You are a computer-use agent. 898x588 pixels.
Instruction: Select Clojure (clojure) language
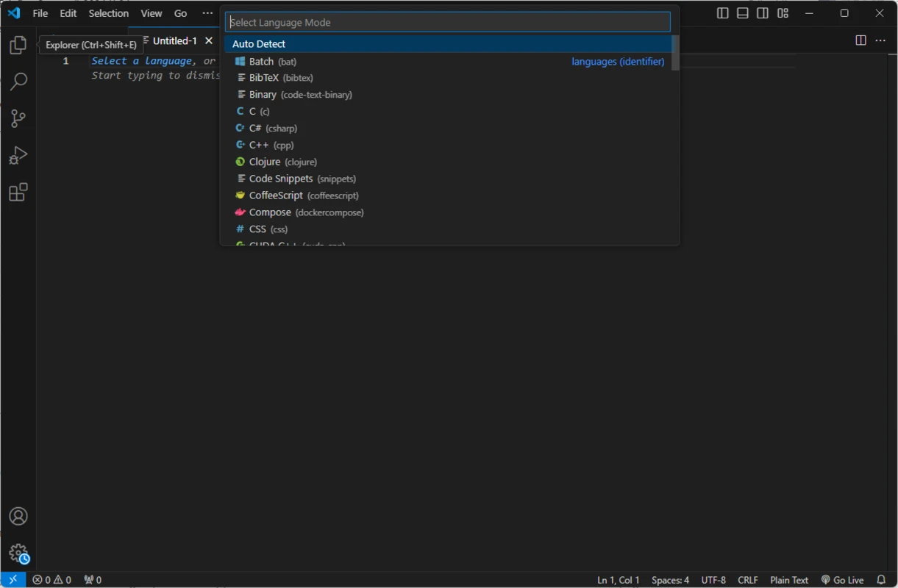click(447, 162)
